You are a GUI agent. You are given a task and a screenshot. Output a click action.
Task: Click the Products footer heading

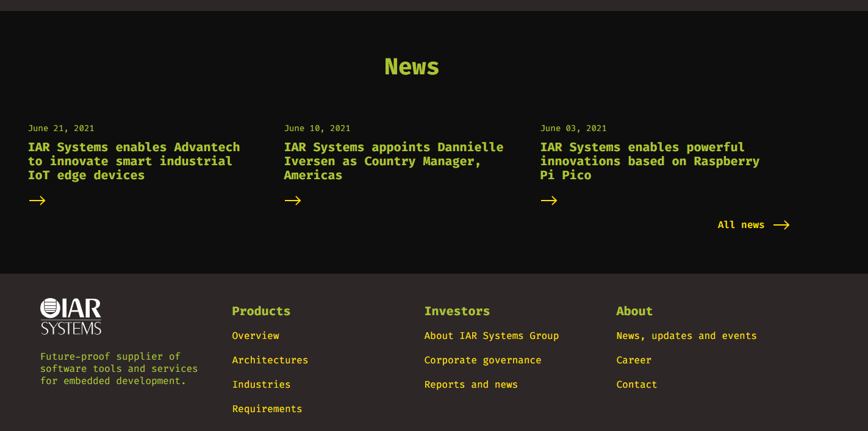[x=261, y=311]
